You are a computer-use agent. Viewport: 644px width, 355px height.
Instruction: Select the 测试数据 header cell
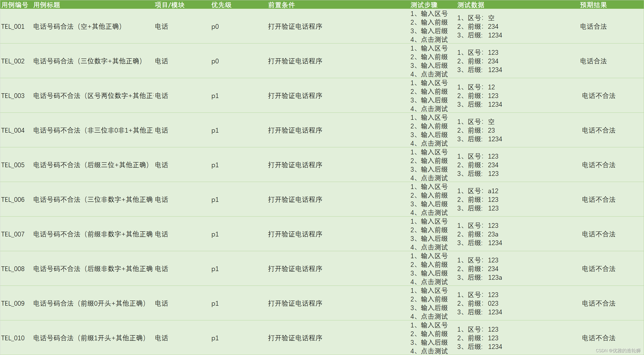pos(471,5)
